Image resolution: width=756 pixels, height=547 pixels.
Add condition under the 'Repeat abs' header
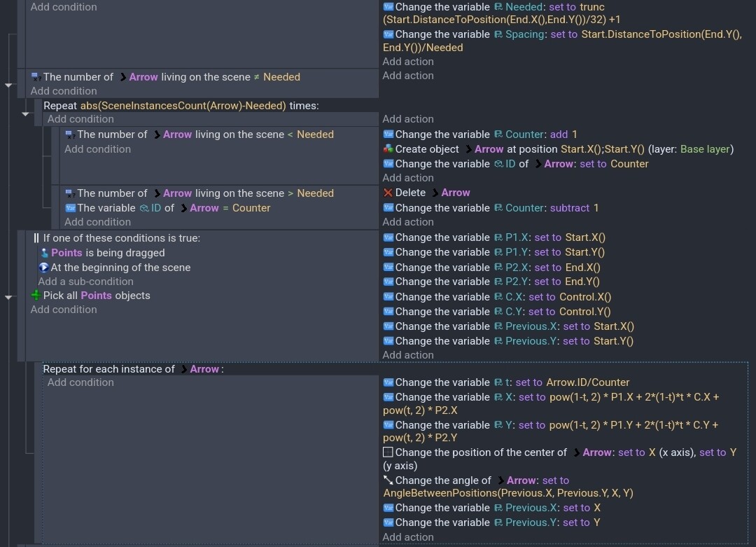click(80, 118)
